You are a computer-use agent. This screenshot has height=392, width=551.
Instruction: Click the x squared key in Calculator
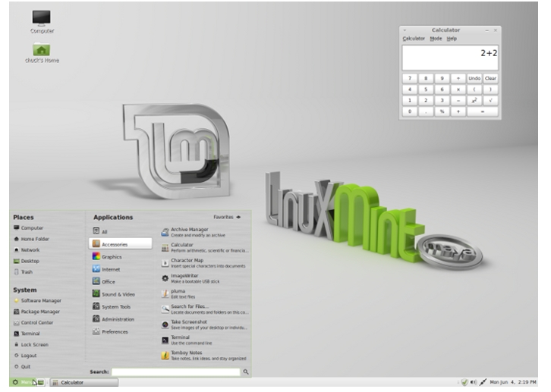pos(474,100)
